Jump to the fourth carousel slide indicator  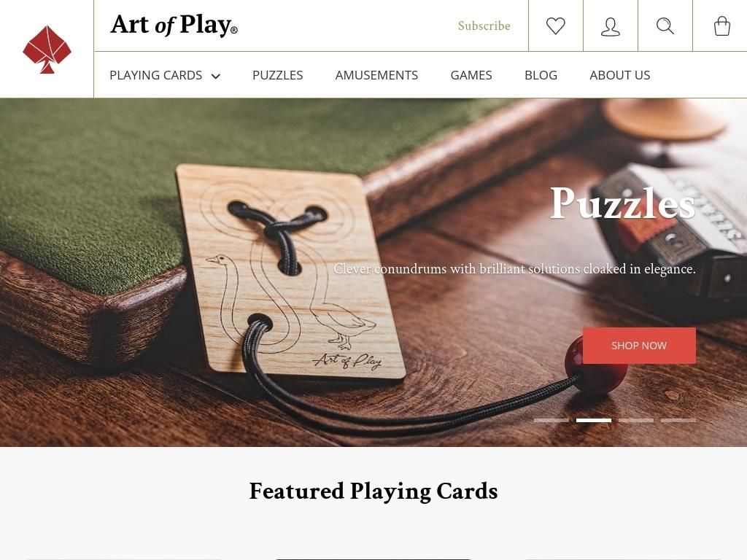pyautogui.click(x=678, y=421)
